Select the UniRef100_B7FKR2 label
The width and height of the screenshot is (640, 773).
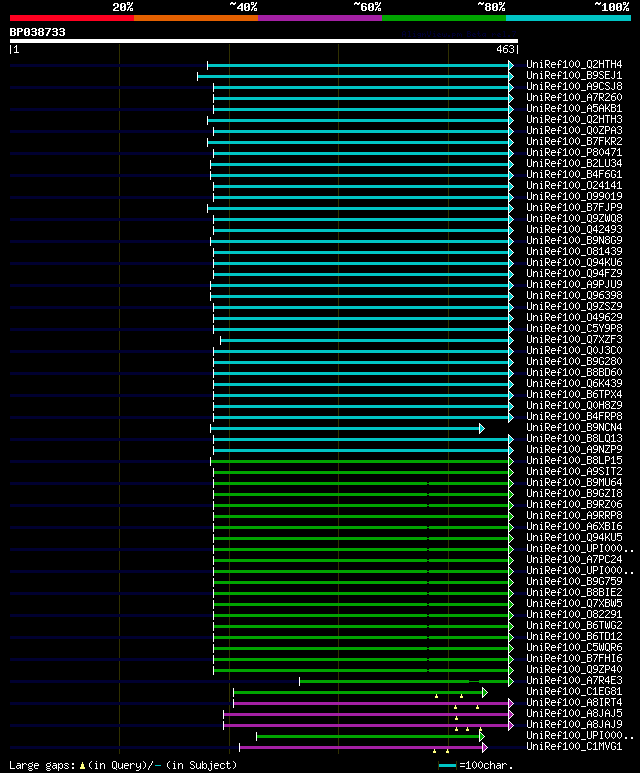pos(574,141)
